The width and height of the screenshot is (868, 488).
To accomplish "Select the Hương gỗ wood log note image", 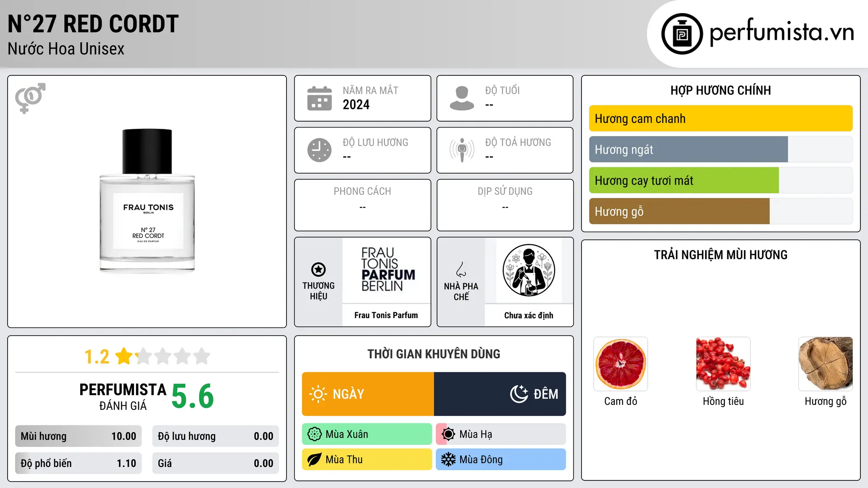I will click(826, 364).
